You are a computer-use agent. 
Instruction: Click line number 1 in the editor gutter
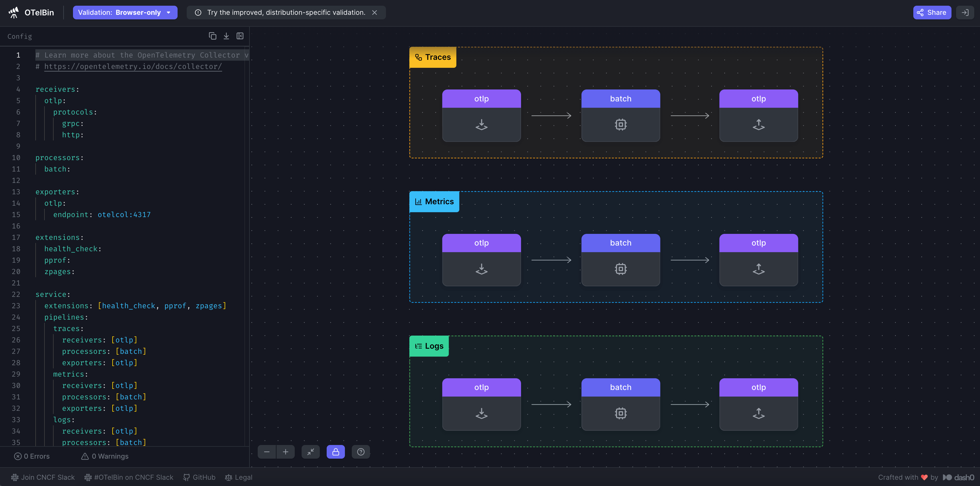coord(18,55)
